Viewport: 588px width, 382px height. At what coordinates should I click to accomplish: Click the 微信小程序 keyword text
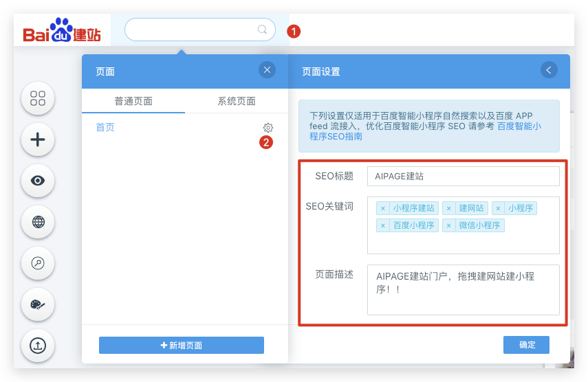(x=479, y=225)
